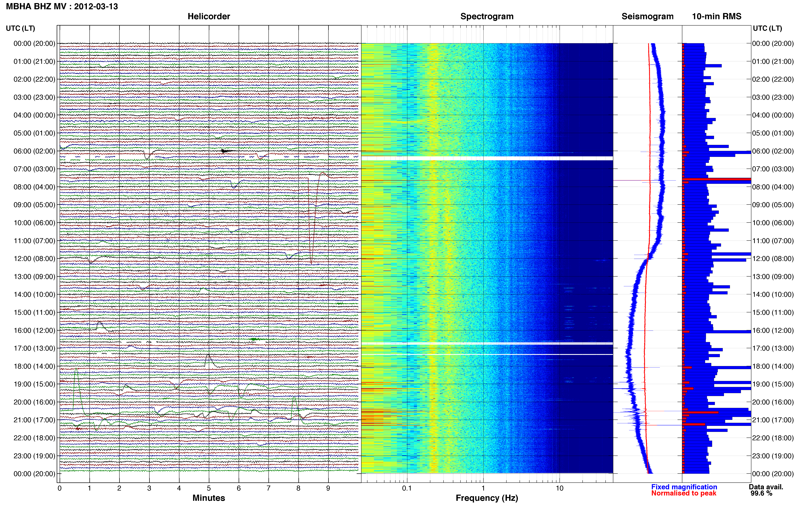Viewport: 812px width, 508px height.
Task: Click "20:00 (16:00)" on the Helicorder time axis
Action: [x=34, y=402]
